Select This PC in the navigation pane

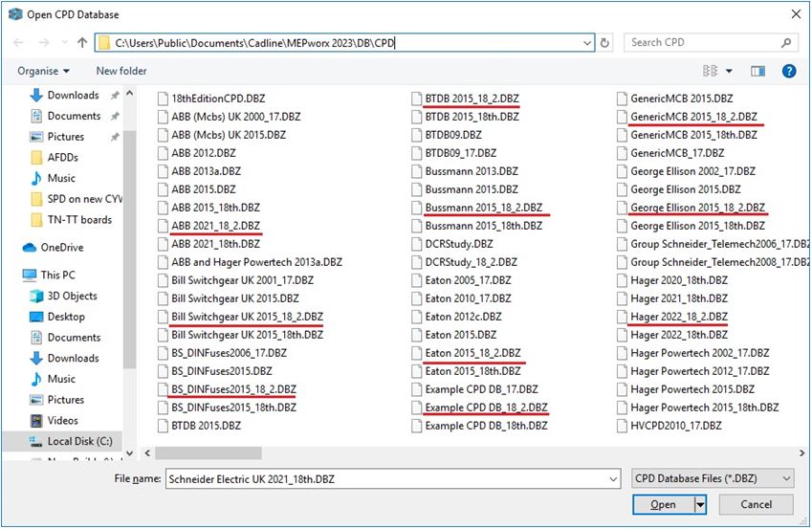click(57, 276)
